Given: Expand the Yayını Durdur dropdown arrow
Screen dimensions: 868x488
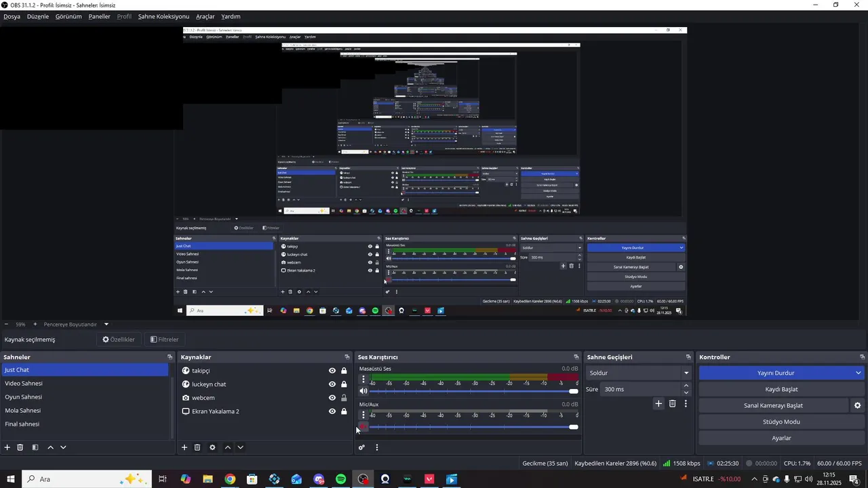Looking at the screenshot, I should click(859, 373).
